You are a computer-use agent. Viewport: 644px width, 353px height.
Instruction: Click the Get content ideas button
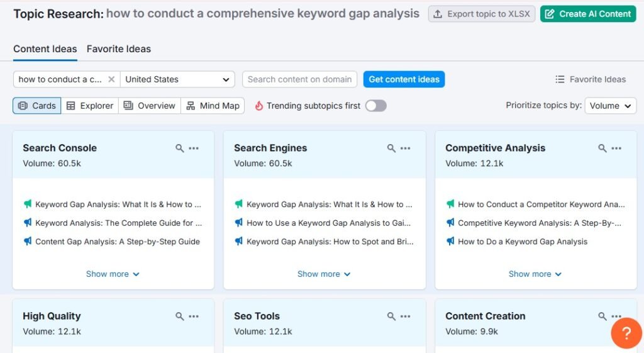click(x=404, y=79)
